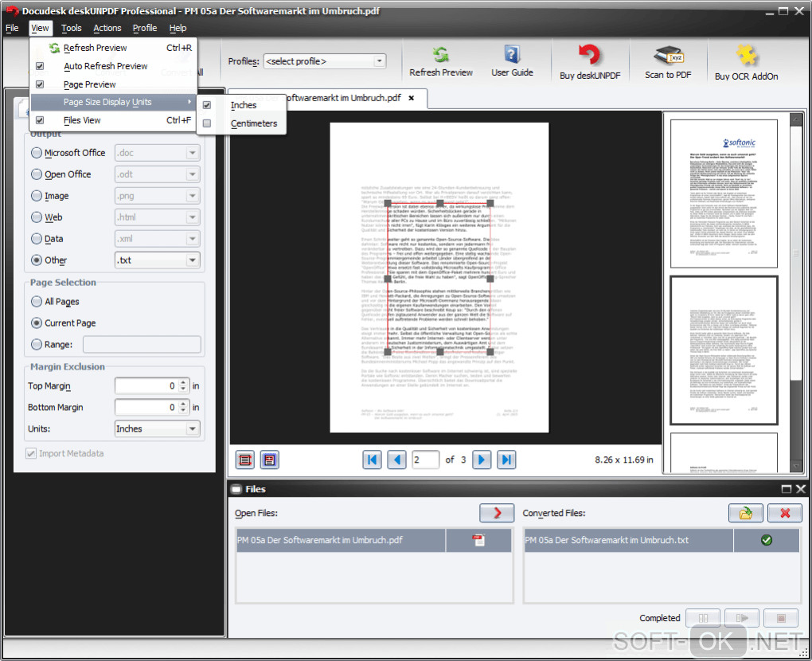Viewport: 812px width, 661px height.
Task: Open the converted files folder icon
Action: tap(745, 513)
